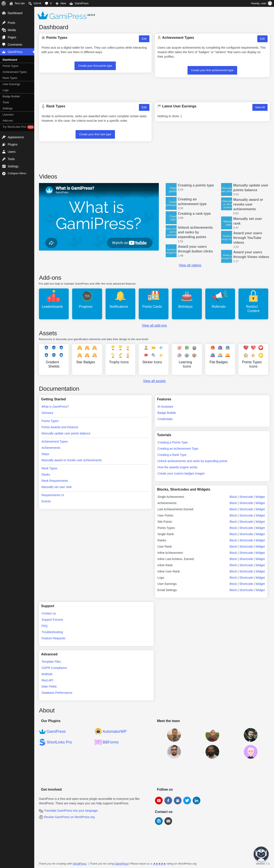The image size is (274, 868).
Task: Click the View all assets link
Action: tap(154, 381)
